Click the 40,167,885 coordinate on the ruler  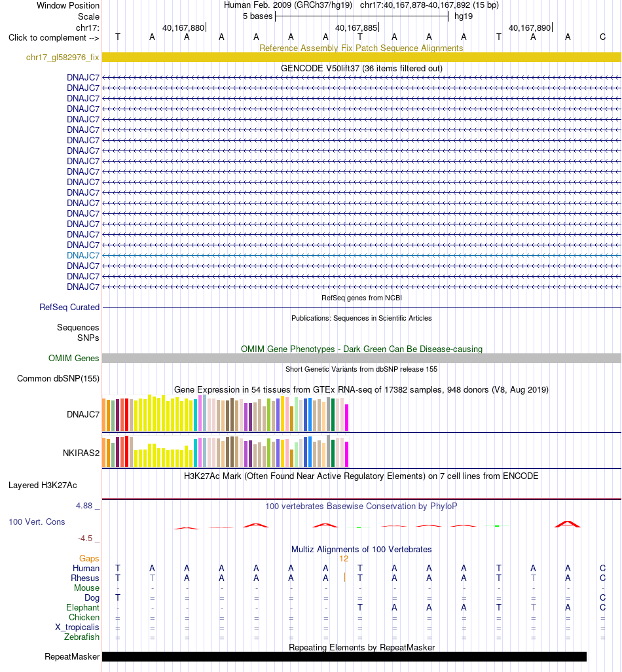356,28
